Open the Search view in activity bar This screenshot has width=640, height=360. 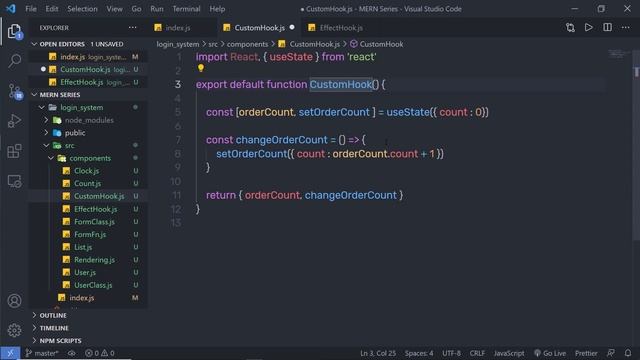15,61
